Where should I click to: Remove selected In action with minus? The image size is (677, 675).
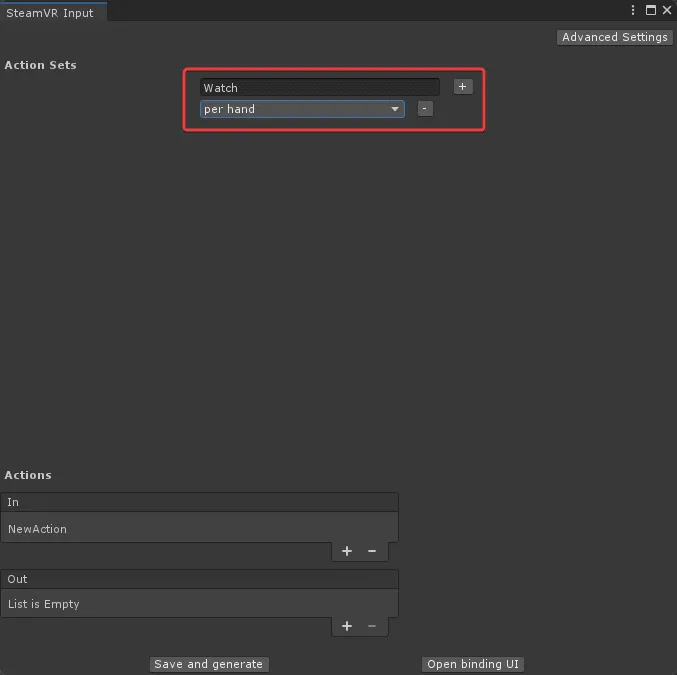coord(372,551)
